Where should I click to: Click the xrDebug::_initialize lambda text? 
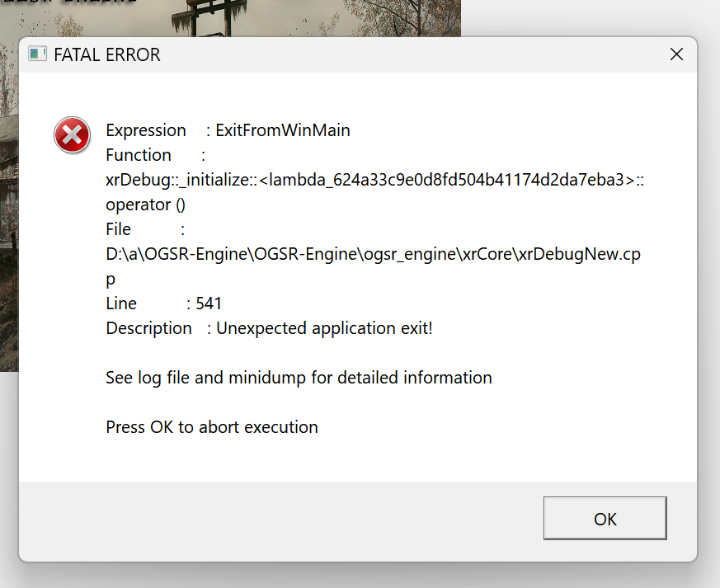click(374, 180)
